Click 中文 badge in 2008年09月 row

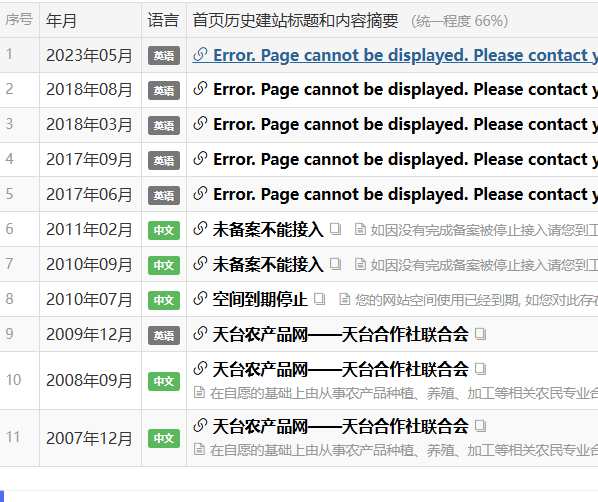[164, 381]
